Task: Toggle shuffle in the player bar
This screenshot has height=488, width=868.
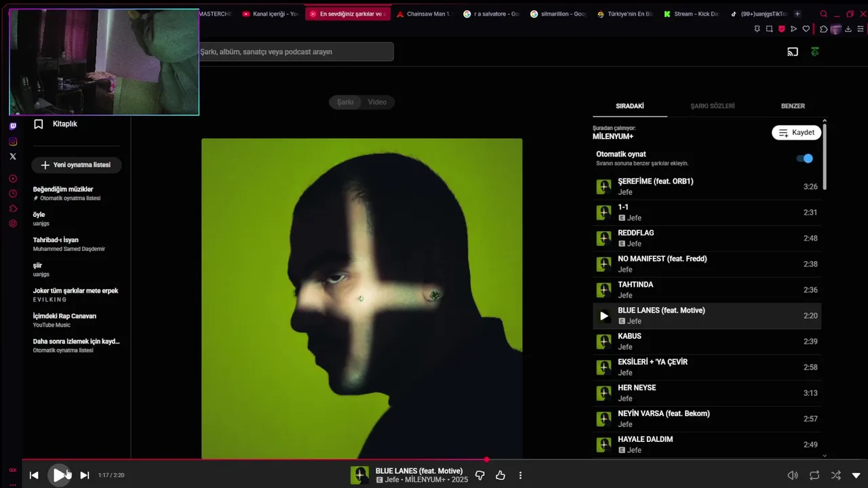Action: [835, 475]
